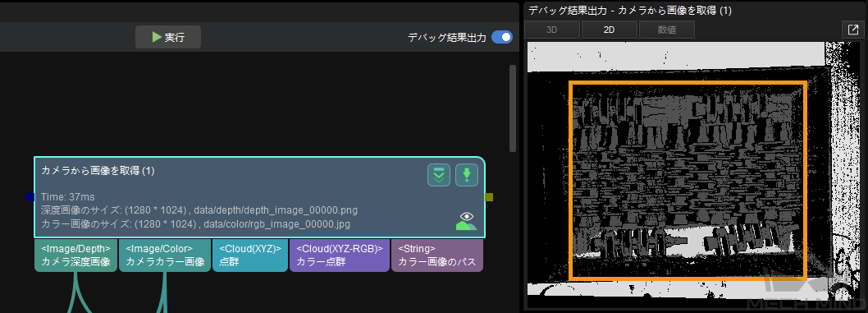Click the デバッグ結果出力 panel title
This screenshot has width=868, height=313.
tap(630, 11)
